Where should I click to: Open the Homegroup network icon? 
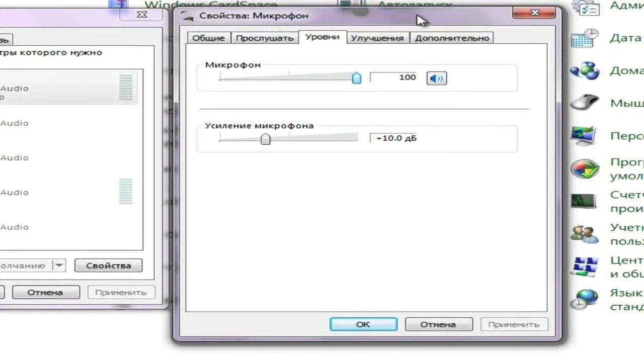(x=585, y=71)
